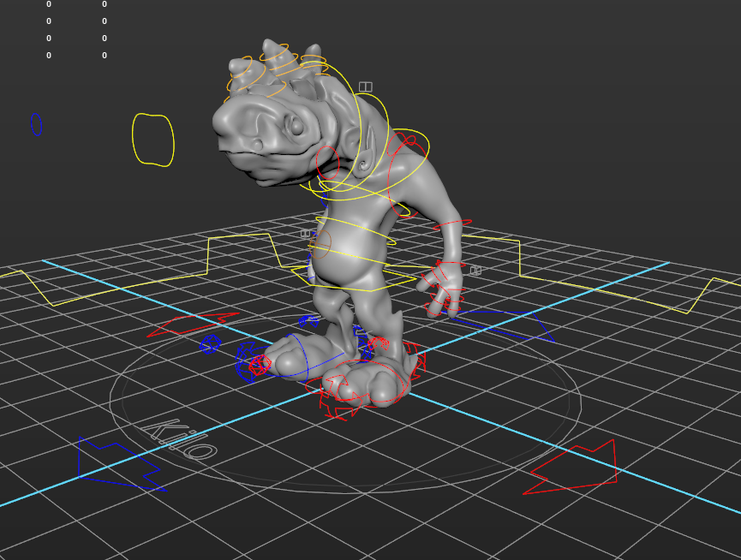Click the book-shaped icon above the head
This screenshot has height=560, width=741.
pos(365,86)
